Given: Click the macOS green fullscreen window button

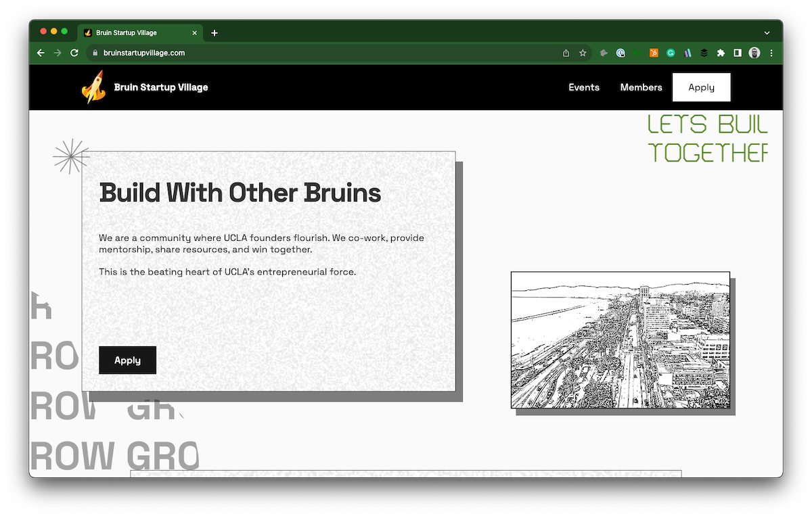Looking at the screenshot, I should (64, 32).
